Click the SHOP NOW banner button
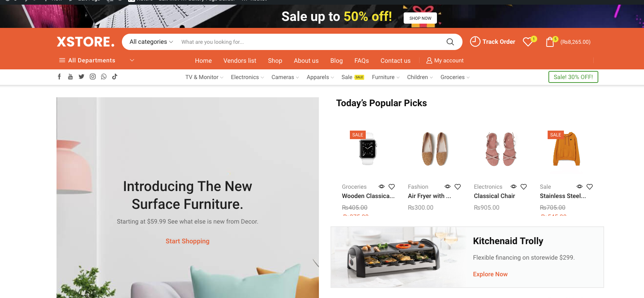This screenshot has width=644, height=298. [420, 18]
